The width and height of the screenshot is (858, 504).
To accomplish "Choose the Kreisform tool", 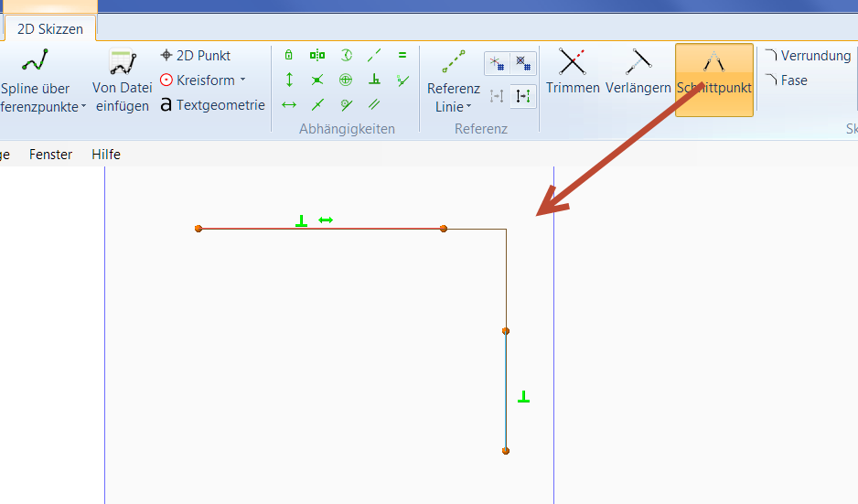I will tap(198, 80).
